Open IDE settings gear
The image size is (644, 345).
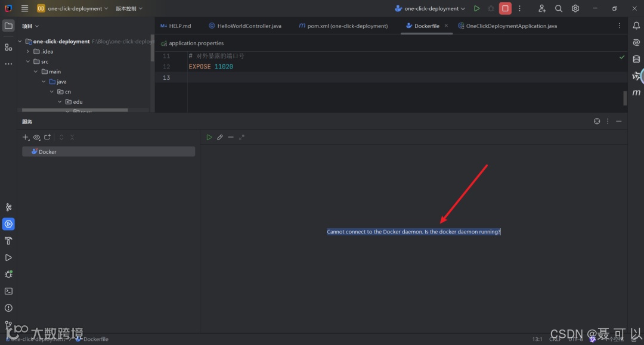point(575,8)
